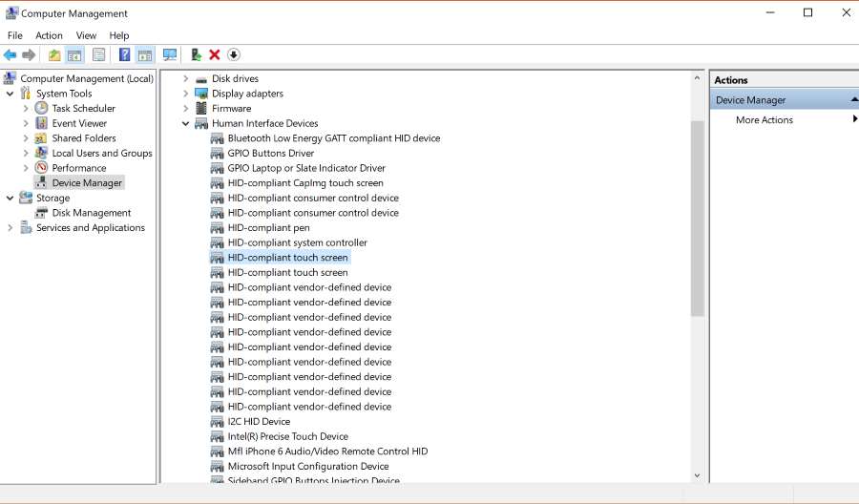Open the Help menu
The image size is (859, 504).
click(119, 35)
